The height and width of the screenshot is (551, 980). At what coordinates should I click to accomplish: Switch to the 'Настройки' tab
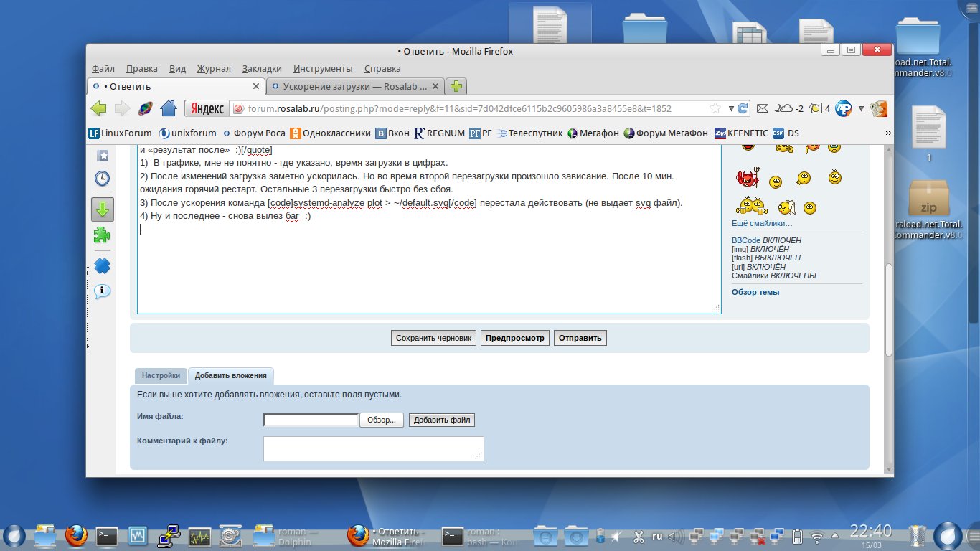161,375
